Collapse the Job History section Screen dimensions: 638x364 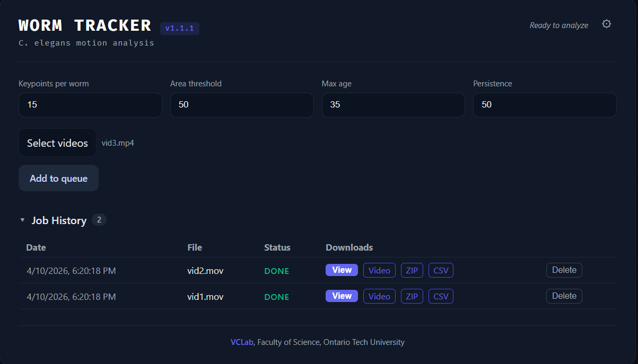(22, 219)
